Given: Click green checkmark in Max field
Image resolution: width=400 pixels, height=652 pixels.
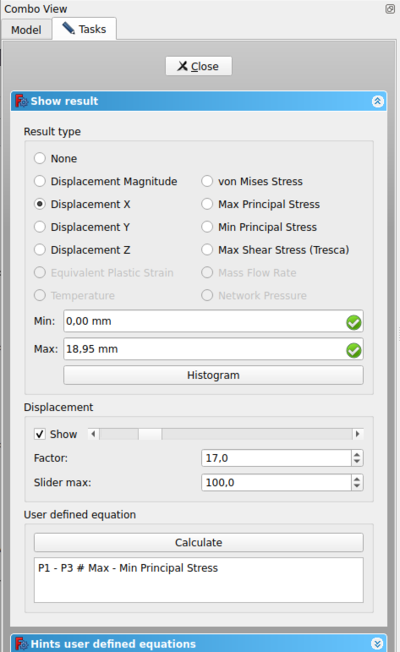Looking at the screenshot, I should click(353, 350).
